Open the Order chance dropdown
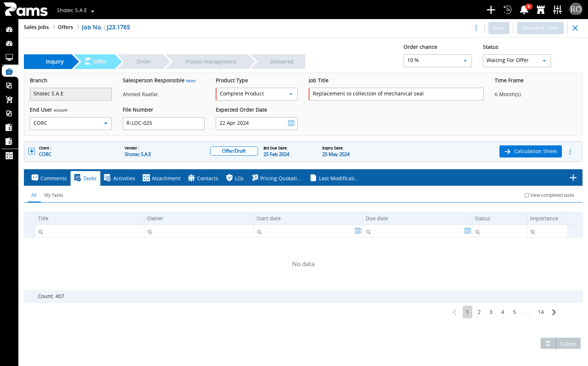 pos(437,61)
